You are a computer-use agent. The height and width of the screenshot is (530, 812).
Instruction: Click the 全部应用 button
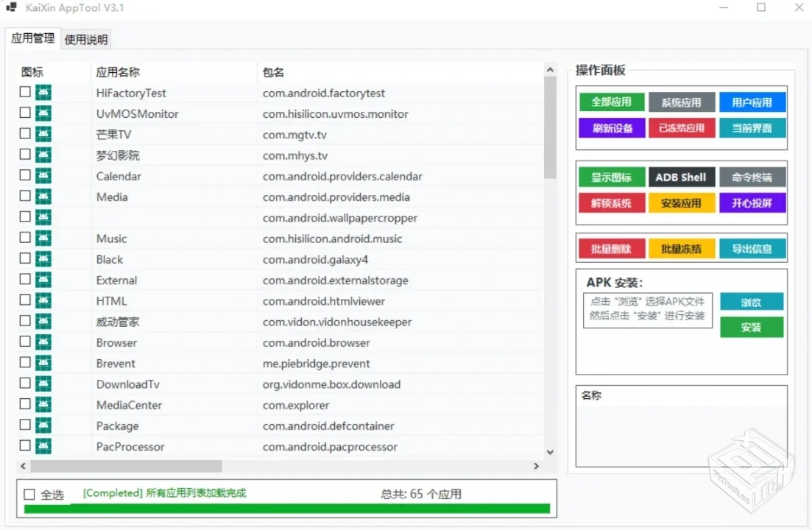click(x=611, y=102)
